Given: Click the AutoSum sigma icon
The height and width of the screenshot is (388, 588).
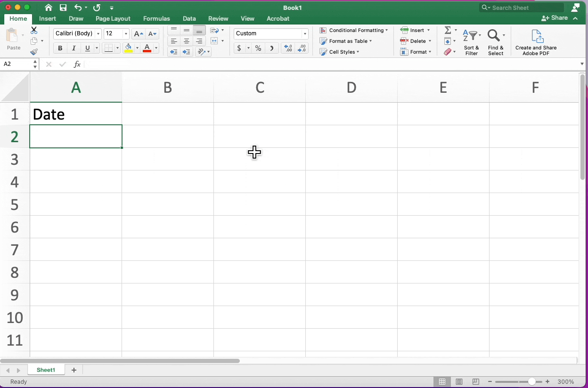Looking at the screenshot, I should coord(448,30).
